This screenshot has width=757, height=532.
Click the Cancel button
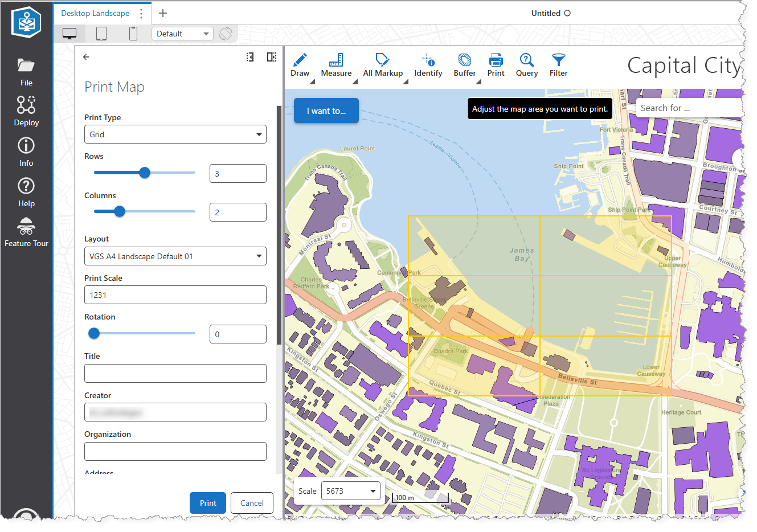(252, 503)
